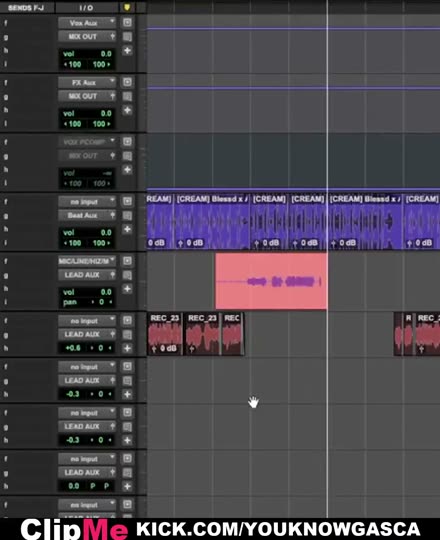The height and width of the screenshot is (540, 440).
Task: Expand the Beat Aux output selector
Action: [87, 216]
